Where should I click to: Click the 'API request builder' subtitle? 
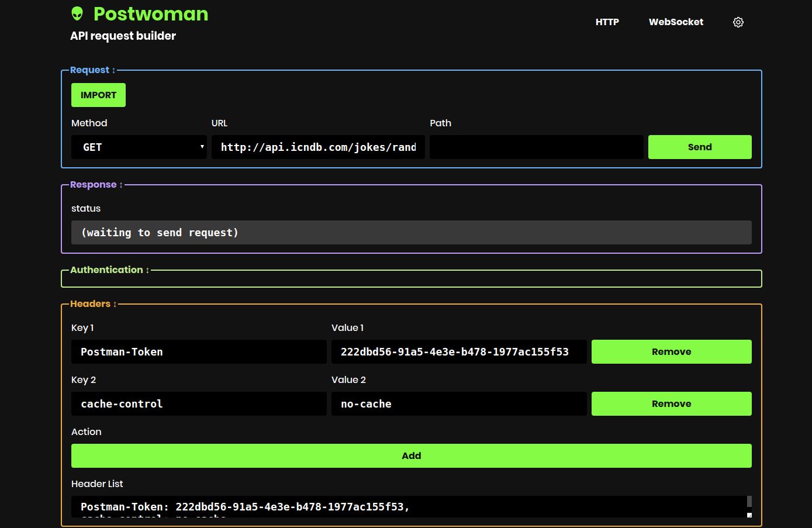point(123,36)
